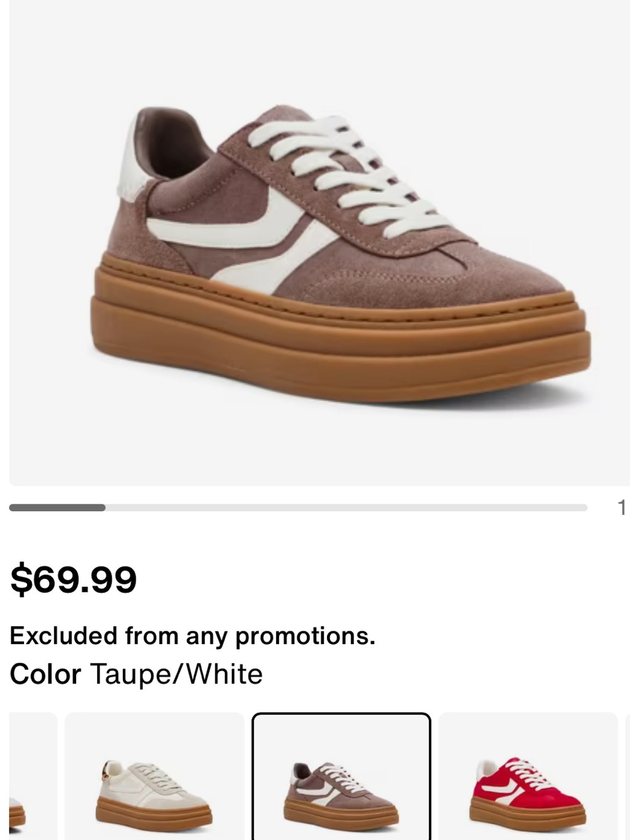Tap the partially visible rightmost swatch edge
This screenshot has height=840, width=630.
pos(627,776)
